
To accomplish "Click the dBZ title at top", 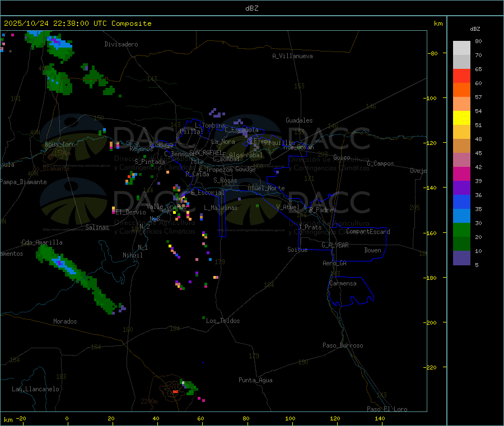I will click(251, 8).
